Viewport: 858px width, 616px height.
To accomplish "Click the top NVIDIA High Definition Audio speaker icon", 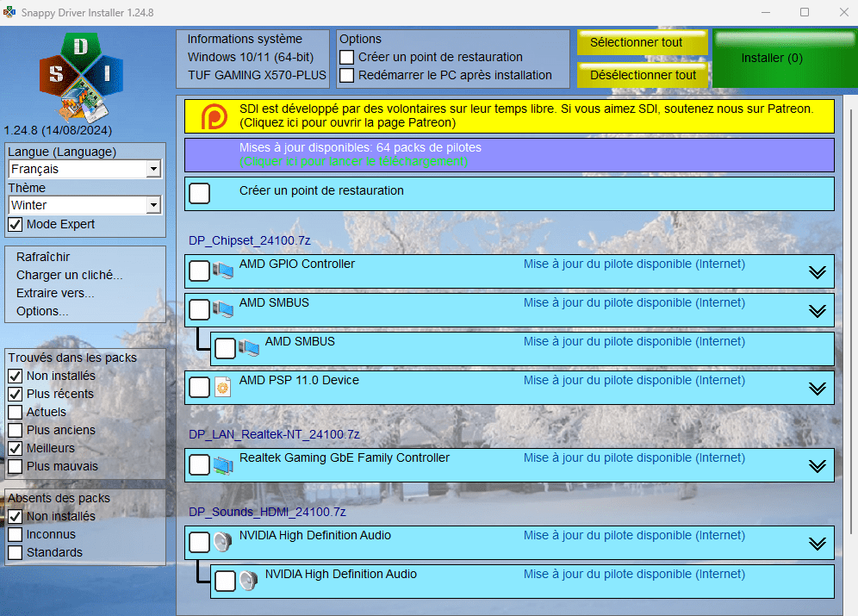I will [x=223, y=543].
